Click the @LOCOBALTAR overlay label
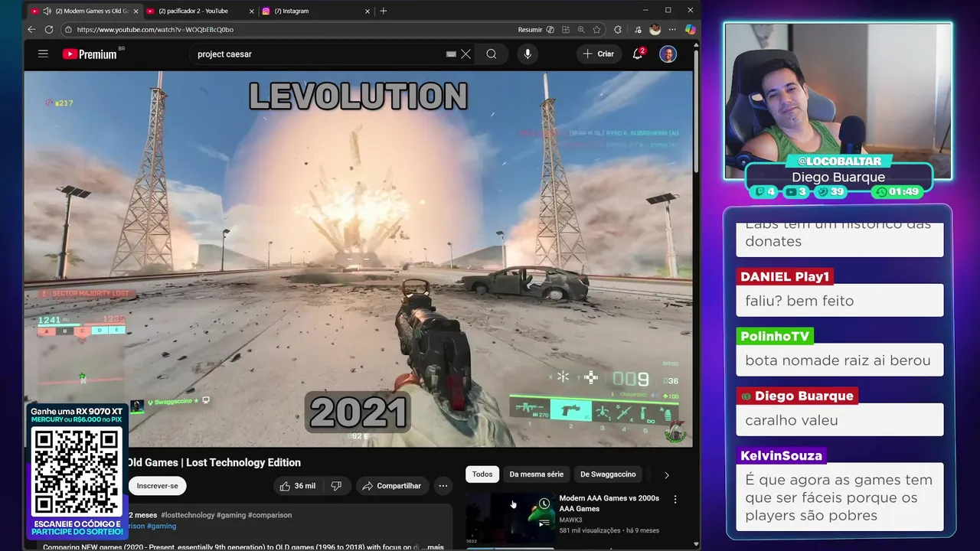This screenshot has height=551, width=980. tap(838, 161)
